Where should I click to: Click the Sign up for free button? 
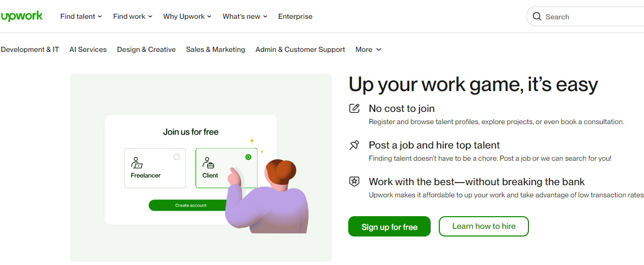389,227
